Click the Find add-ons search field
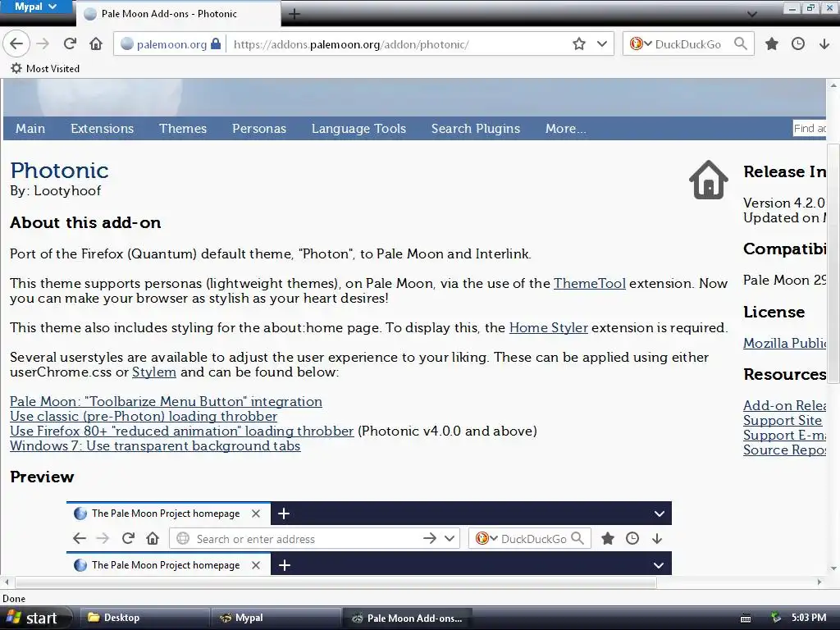This screenshot has width=840, height=630. 810,129
